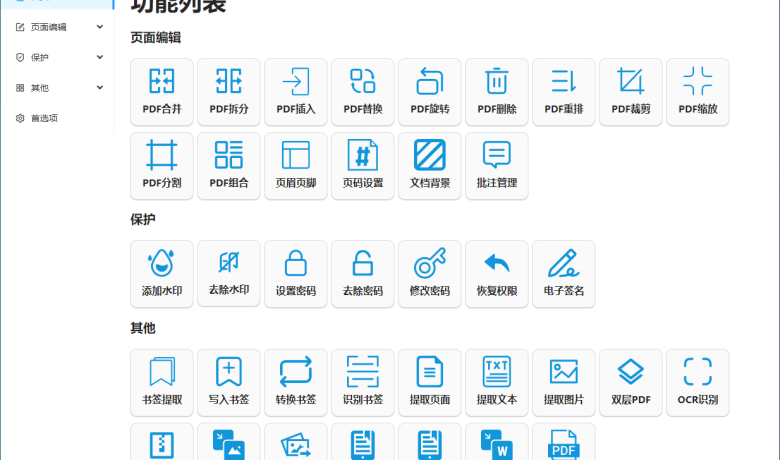
Task: Open the 去除密码 remove password tool
Action: 363,274
